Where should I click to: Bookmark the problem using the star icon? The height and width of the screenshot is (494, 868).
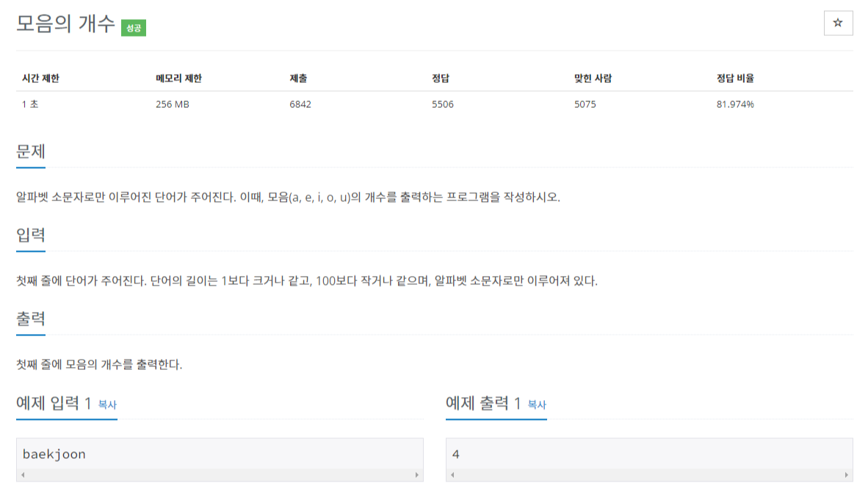pos(837,23)
